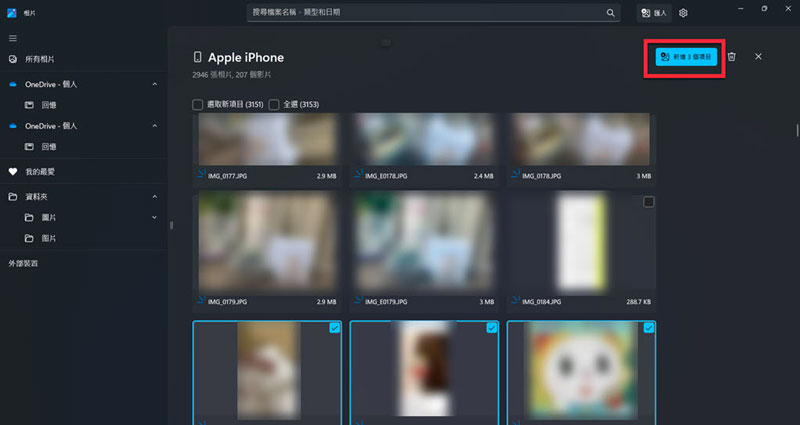Click the Photos app logo icon
Image resolution: width=800 pixels, height=425 pixels.
(12, 13)
